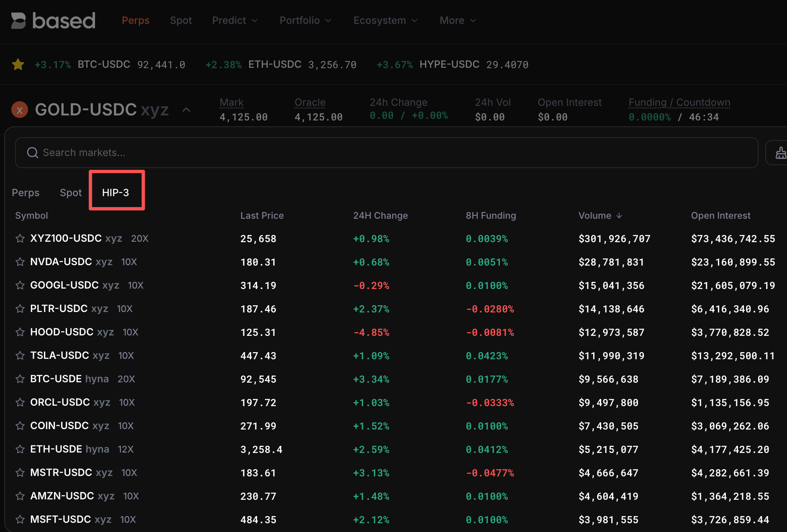787x532 pixels.
Task: Add BTC-USDE hyna to favorites
Action: 20,379
